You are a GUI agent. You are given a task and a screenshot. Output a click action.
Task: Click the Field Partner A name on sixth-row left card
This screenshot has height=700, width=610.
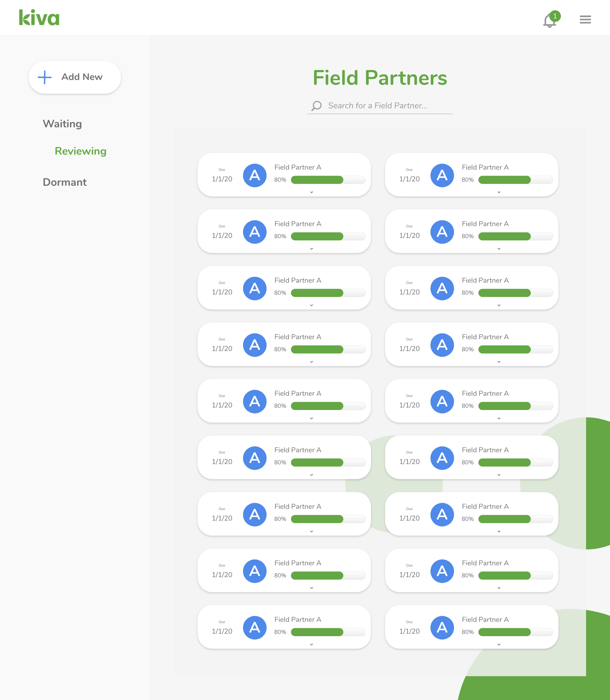(298, 449)
